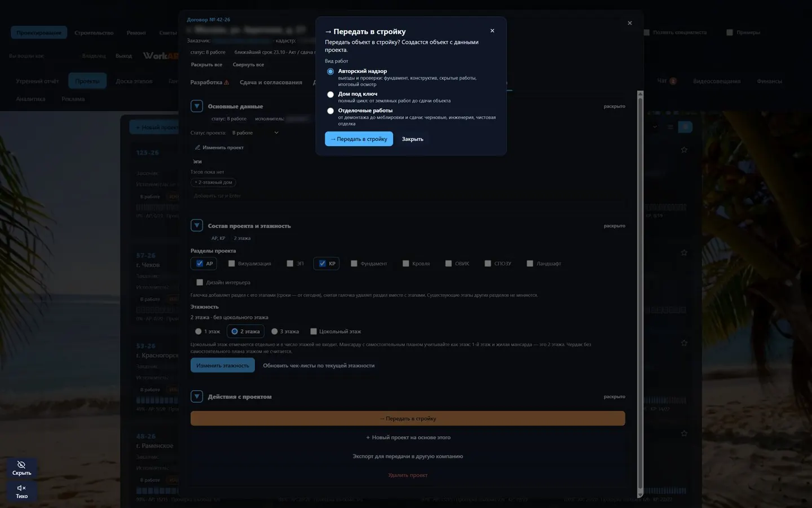Click the 2-этажный дом tag suggestion

(x=213, y=182)
